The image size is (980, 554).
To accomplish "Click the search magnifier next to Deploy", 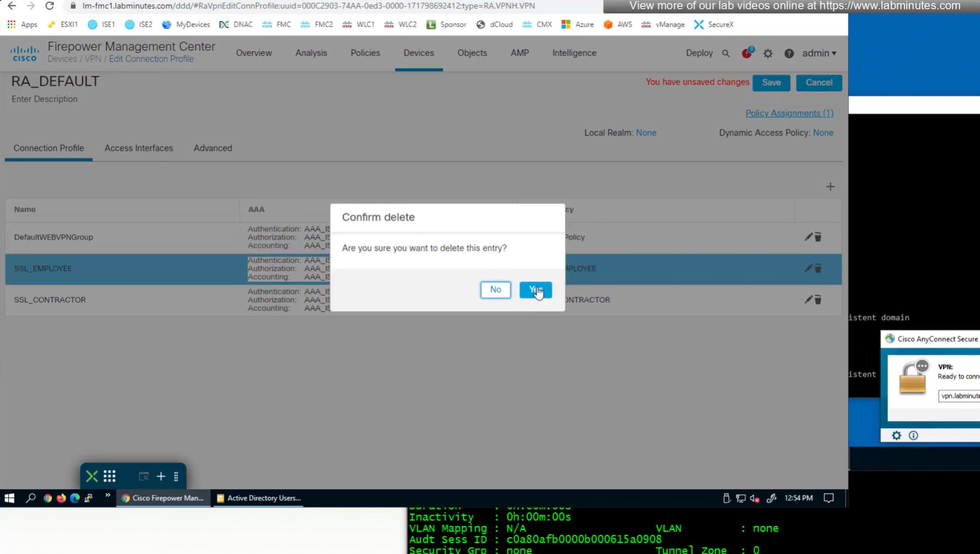I will pyautogui.click(x=726, y=54).
